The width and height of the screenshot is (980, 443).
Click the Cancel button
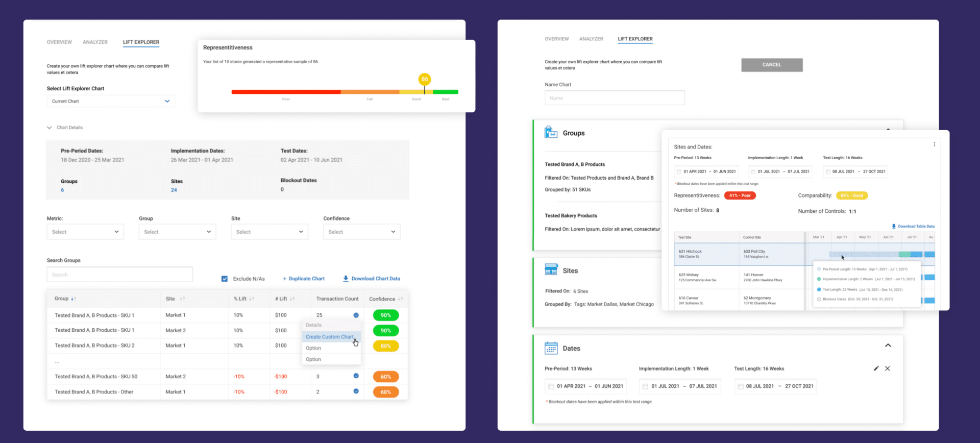pyautogui.click(x=771, y=65)
